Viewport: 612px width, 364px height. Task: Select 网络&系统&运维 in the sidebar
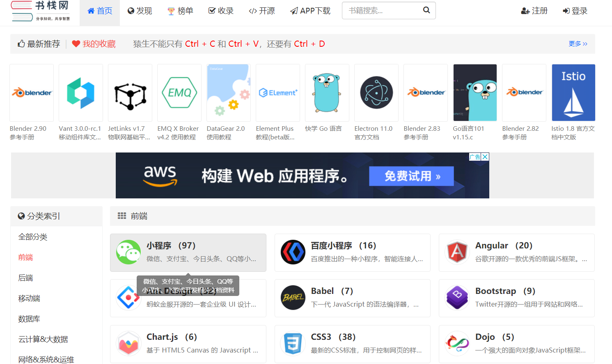pyautogui.click(x=46, y=359)
